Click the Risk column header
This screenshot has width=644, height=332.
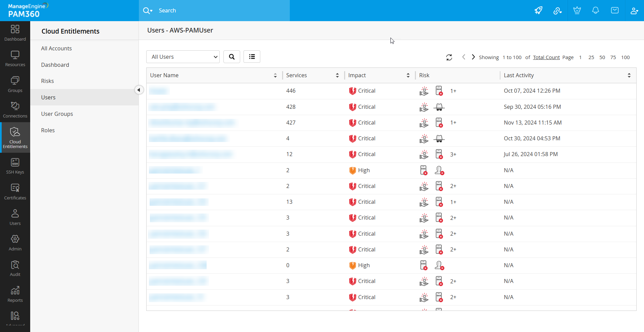tap(424, 76)
